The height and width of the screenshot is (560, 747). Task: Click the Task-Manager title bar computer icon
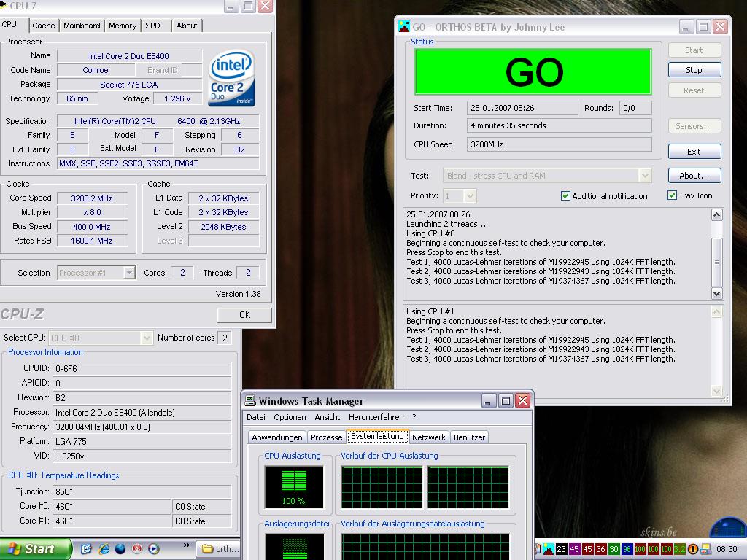(250, 400)
